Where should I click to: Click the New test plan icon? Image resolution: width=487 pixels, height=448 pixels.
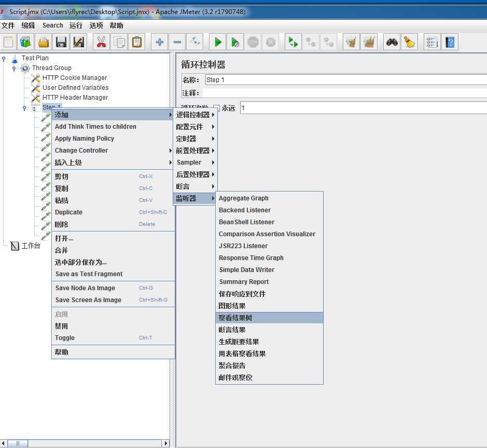point(8,42)
